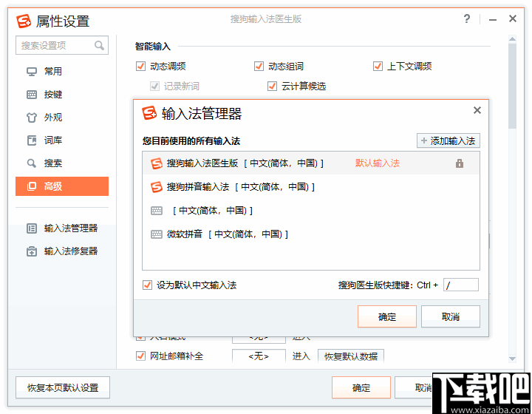Click the icon beside 高级 in sidebar

32,186
